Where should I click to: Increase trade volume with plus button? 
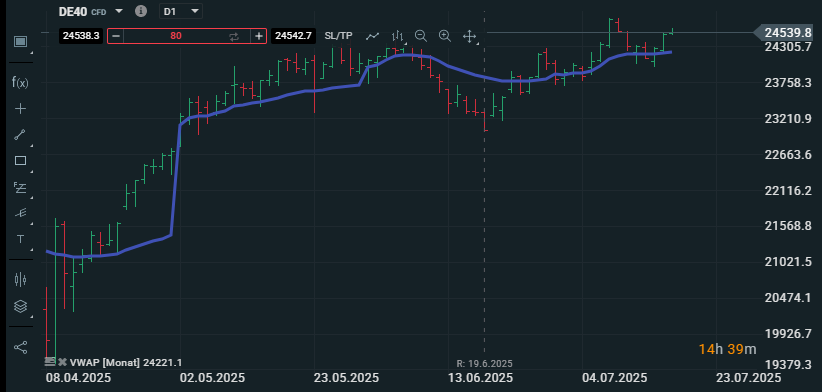(259, 36)
